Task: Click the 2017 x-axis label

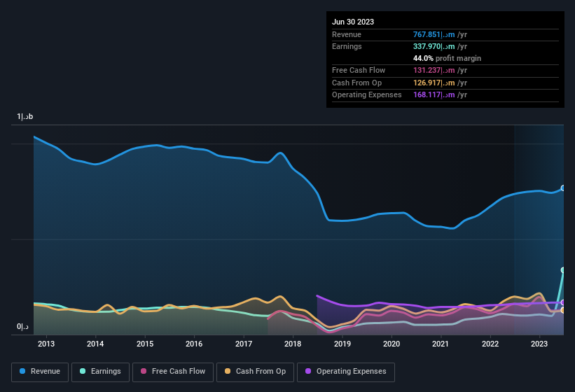Action: [244, 344]
